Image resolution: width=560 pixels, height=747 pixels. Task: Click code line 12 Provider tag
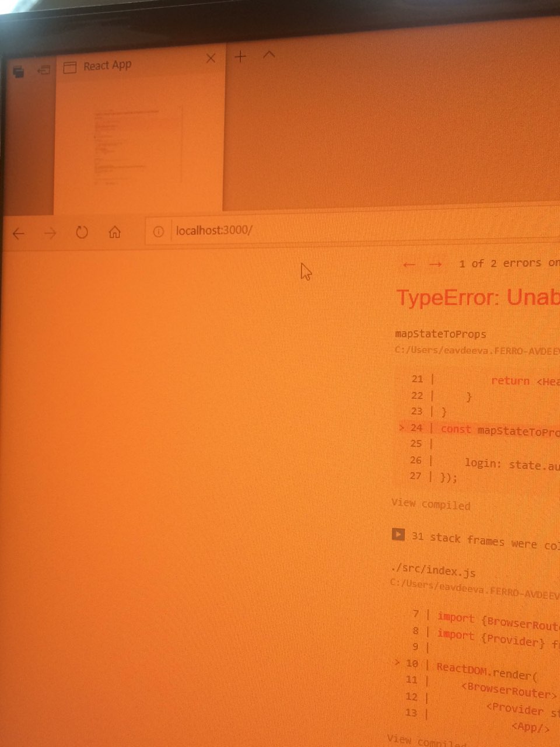(x=481, y=704)
